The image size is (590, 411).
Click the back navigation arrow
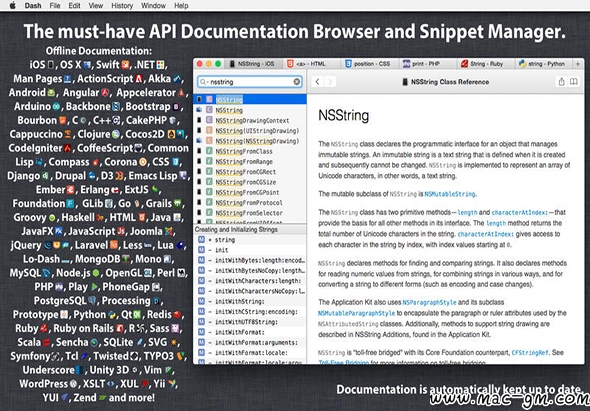[x=318, y=82]
